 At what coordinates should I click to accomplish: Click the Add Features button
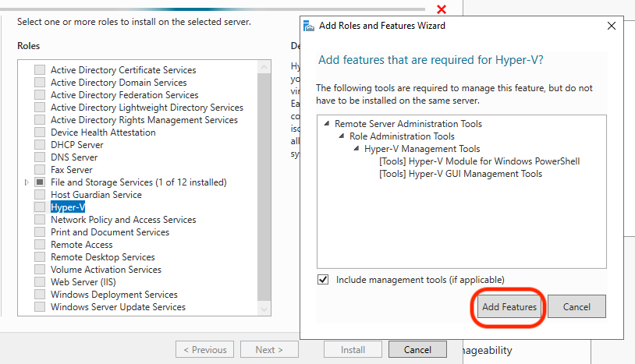(x=509, y=306)
